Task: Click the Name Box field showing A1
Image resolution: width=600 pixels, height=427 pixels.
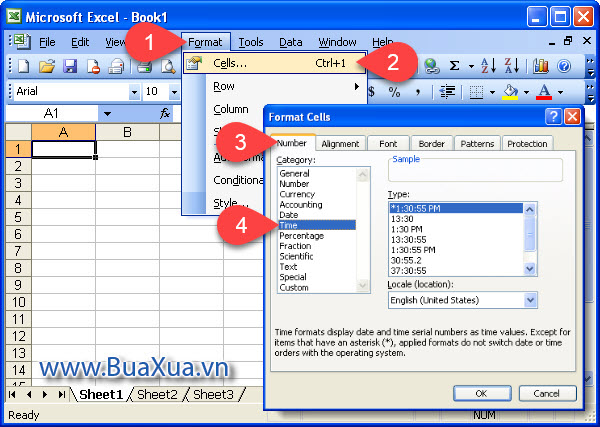Action: (x=52, y=113)
